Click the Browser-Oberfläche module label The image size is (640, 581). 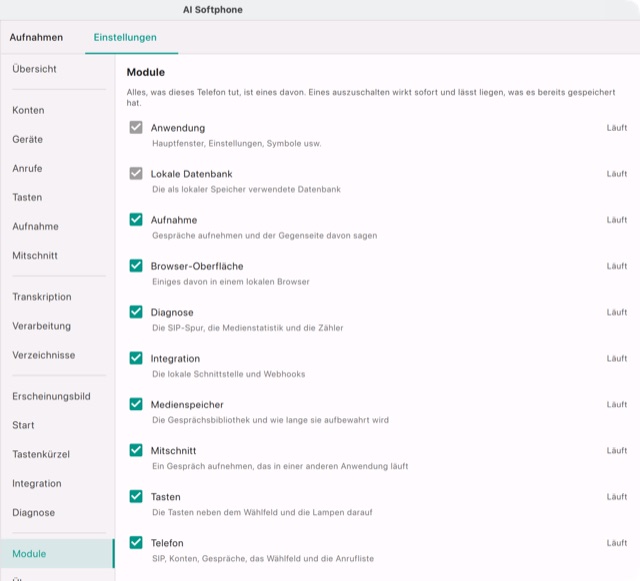(x=197, y=266)
